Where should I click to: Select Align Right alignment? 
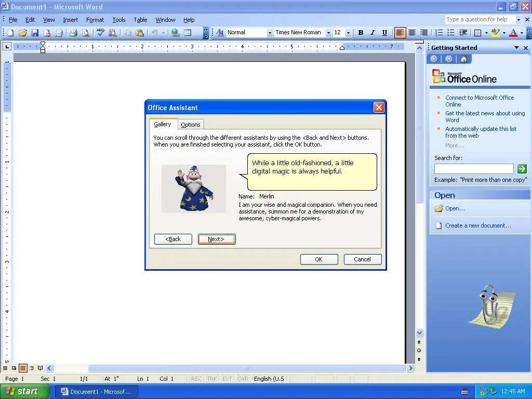tap(424, 33)
